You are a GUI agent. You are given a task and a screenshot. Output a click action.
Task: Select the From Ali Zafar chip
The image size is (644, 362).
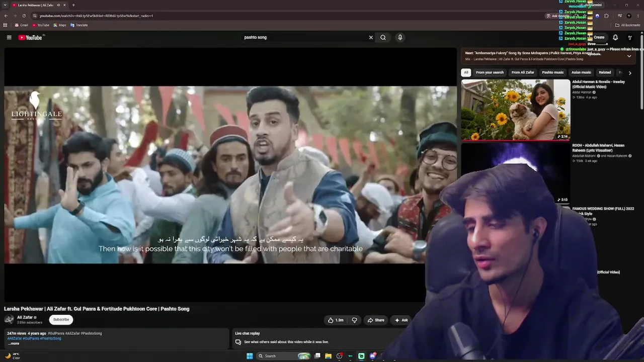pos(523,72)
